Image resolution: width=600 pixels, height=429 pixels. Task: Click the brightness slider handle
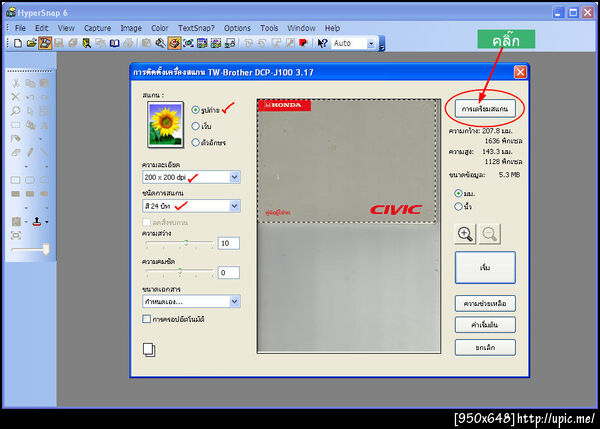[186, 243]
